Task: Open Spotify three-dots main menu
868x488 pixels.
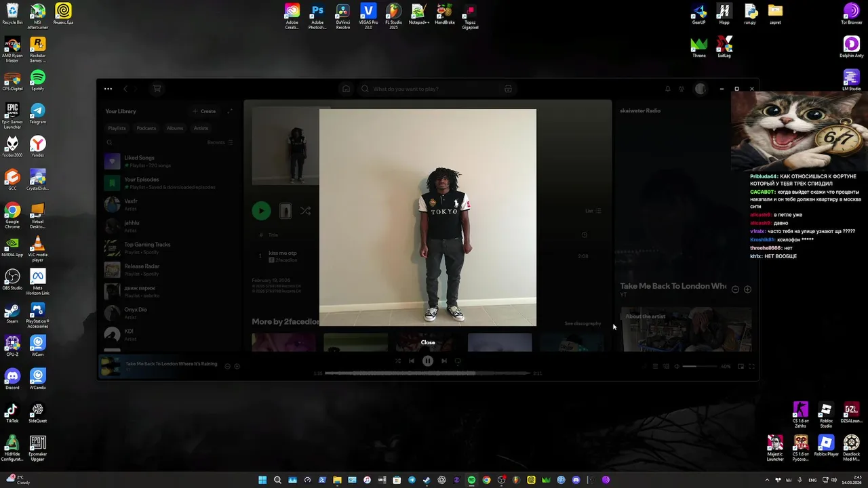Action: [x=108, y=89]
